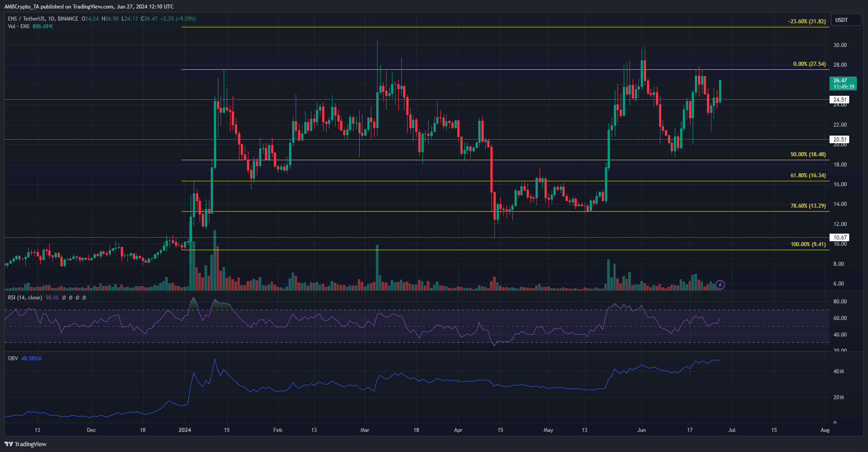This screenshot has height=452, width=868.
Task: Click the 28.00 price axis value
Action: 840,65
